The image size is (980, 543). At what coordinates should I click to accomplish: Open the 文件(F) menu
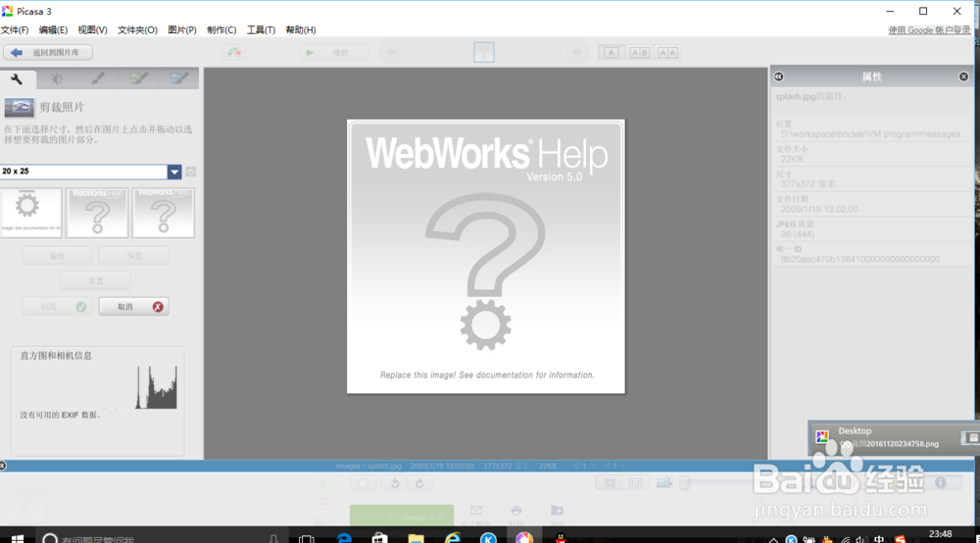[x=15, y=30]
